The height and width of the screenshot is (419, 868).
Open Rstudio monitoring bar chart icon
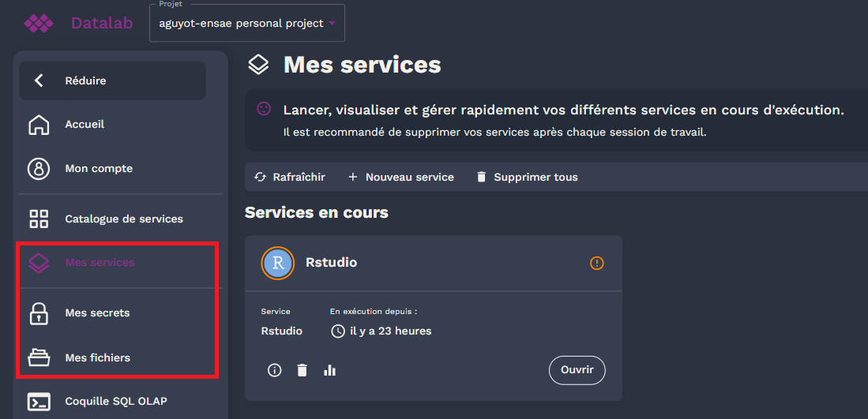329,370
